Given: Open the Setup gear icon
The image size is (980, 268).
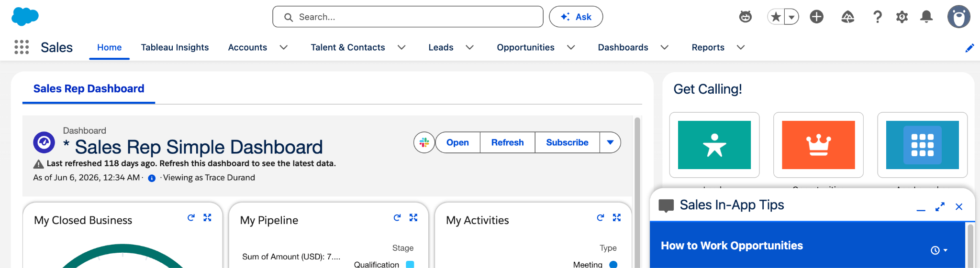Looking at the screenshot, I should [x=902, y=17].
